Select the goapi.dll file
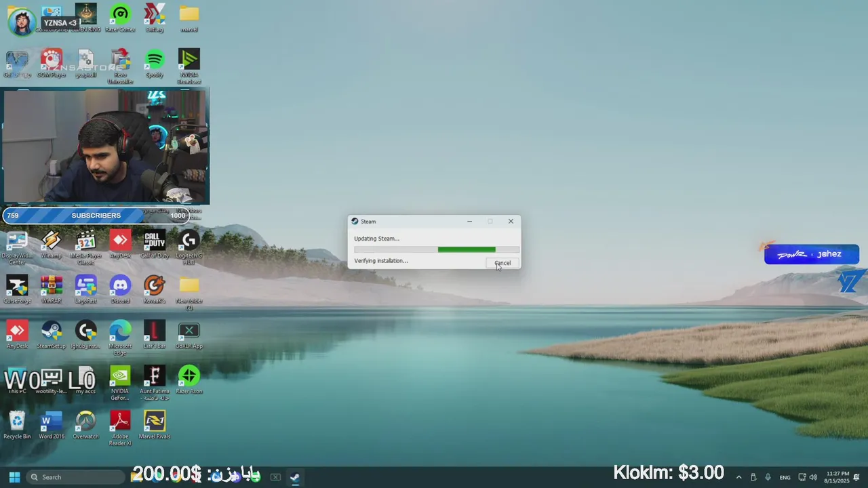Viewport: 868px width, 488px height. (85, 63)
